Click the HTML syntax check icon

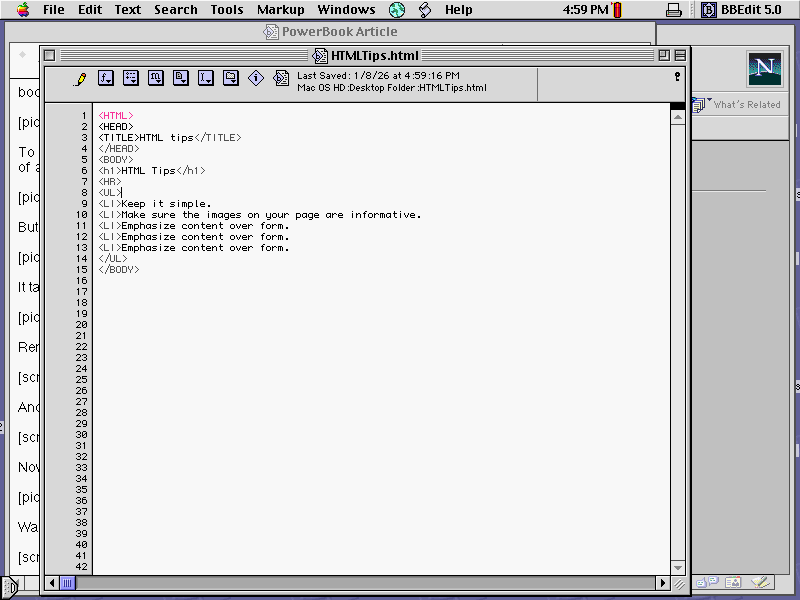click(x=282, y=78)
